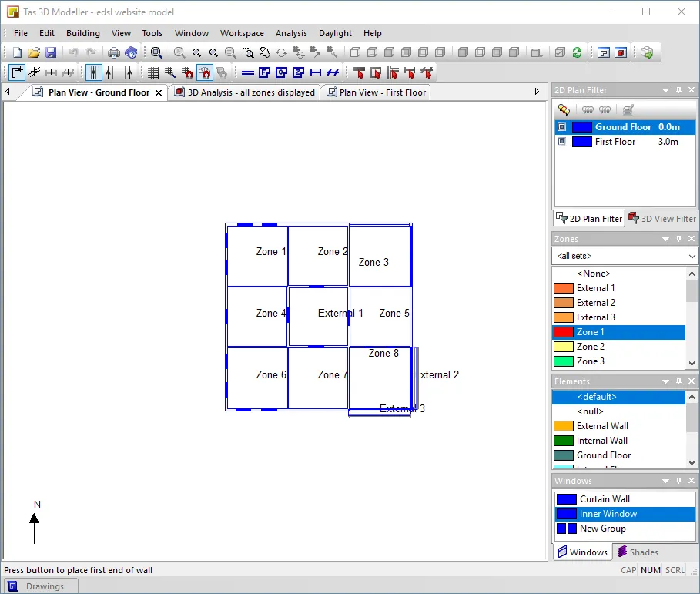Pin the 2D Plan Filter panel
Viewport: 700px width, 594px height.
click(x=678, y=89)
